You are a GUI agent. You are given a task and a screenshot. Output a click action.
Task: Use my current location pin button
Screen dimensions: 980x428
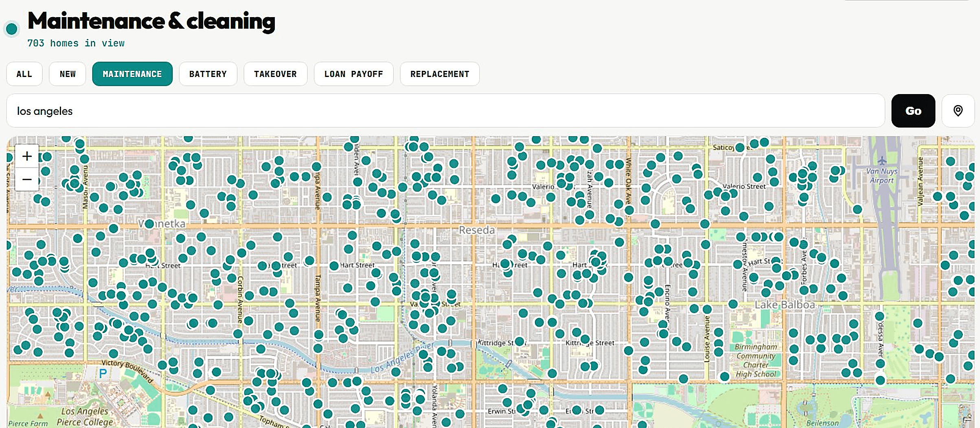[958, 111]
